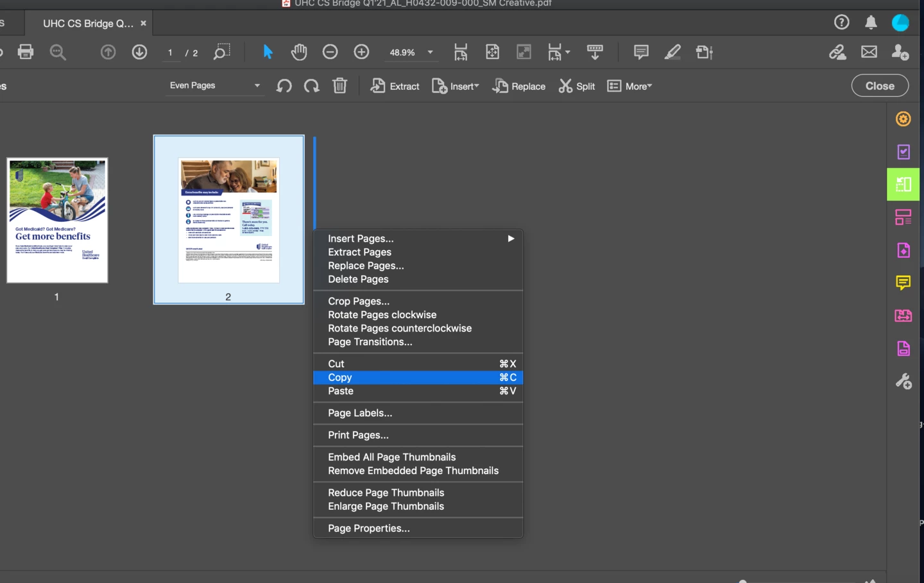Screen dimensions: 924x583
Task: Open the Even Pages dropdown
Action: tap(214, 85)
